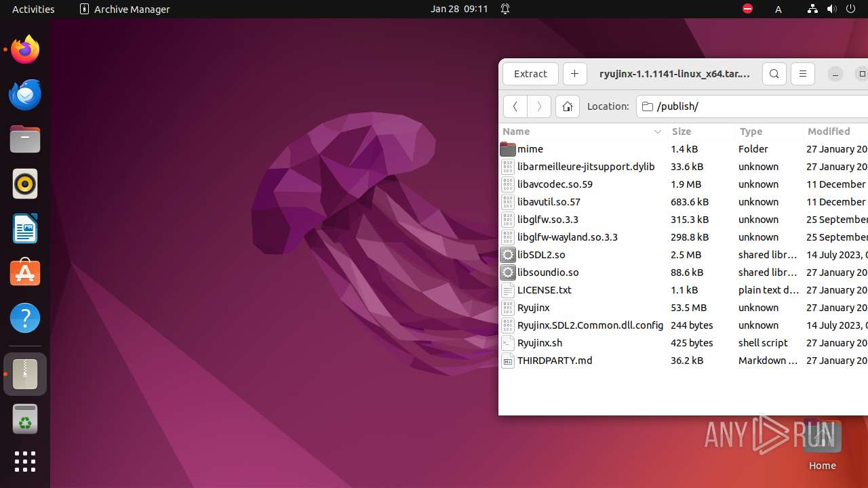This screenshot has height=488, width=868.
Task: Click the 315.3 kB size cell
Action: coord(690,220)
